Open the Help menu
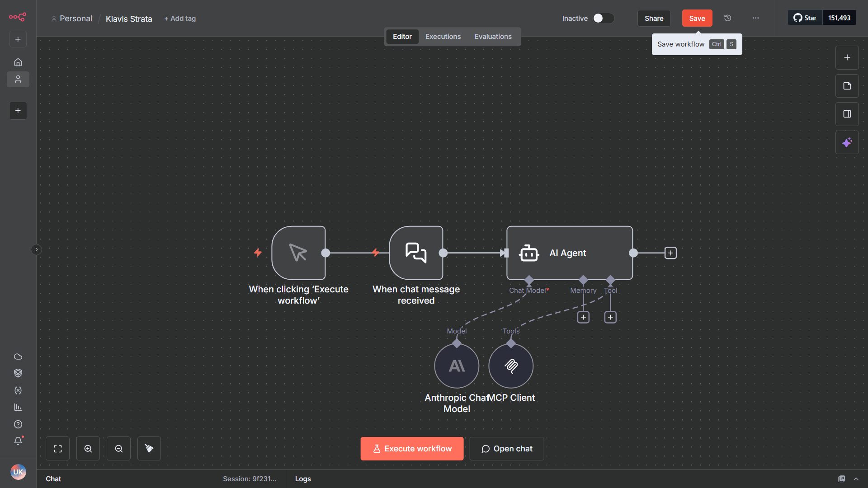Screen dimensions: 868x488 point(18,424)
